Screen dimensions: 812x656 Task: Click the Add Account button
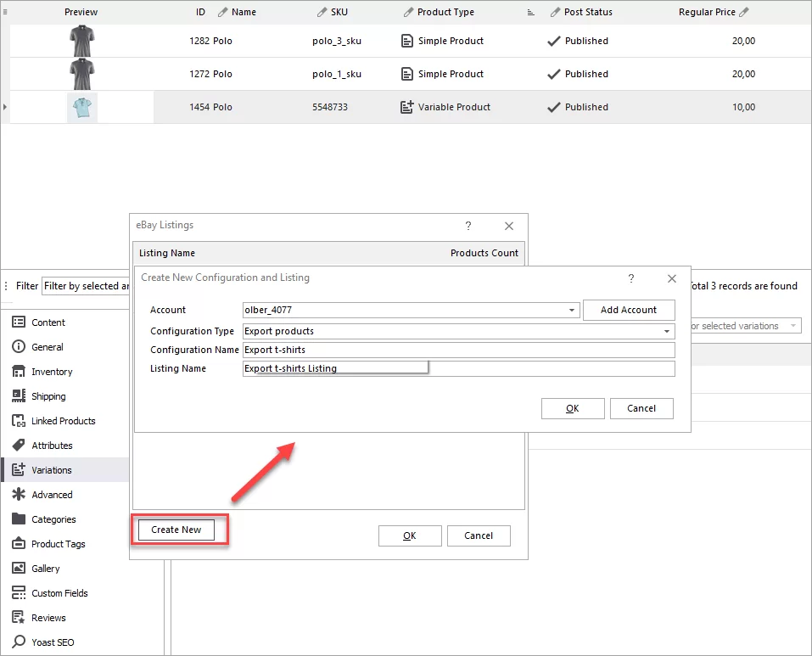(629, 310)
